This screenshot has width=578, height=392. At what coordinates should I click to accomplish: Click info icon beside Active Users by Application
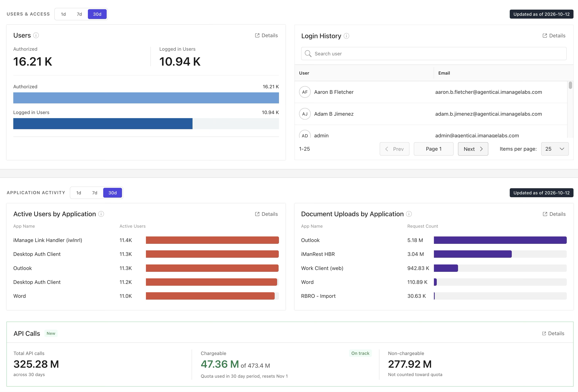coord(101,214)
